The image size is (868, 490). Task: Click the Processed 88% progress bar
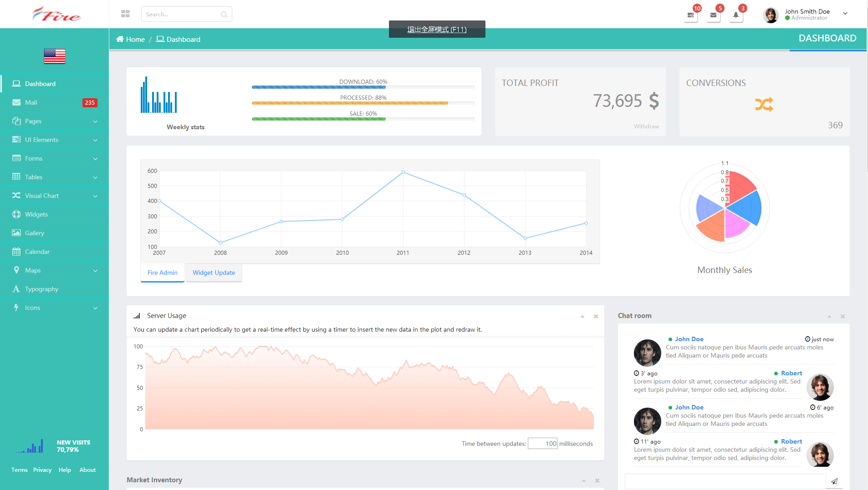[x=363, y=103]
